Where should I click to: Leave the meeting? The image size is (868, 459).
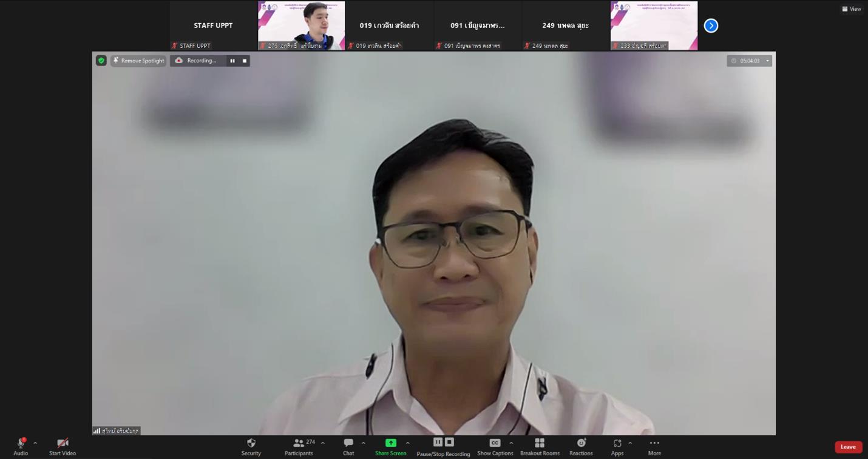848,447
